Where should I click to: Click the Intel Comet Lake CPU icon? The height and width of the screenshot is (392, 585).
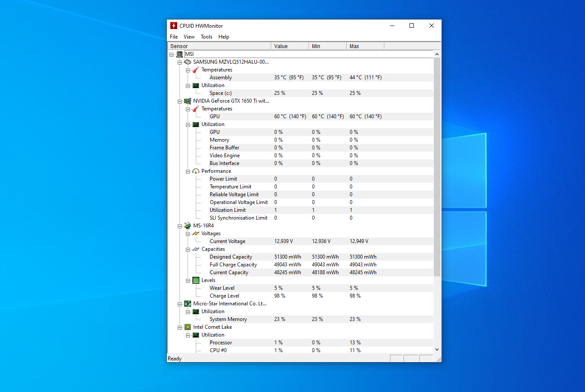pyautogui.click(x=188, y=327)
